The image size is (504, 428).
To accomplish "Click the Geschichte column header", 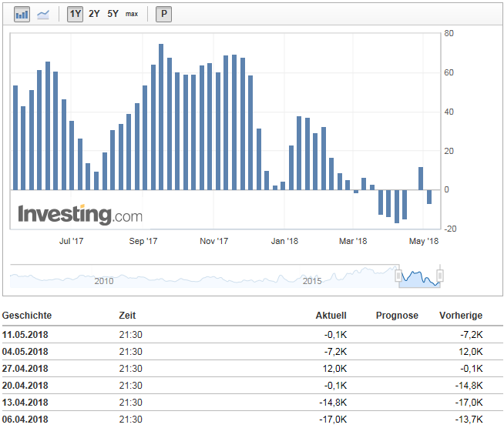I will point(27,316).
